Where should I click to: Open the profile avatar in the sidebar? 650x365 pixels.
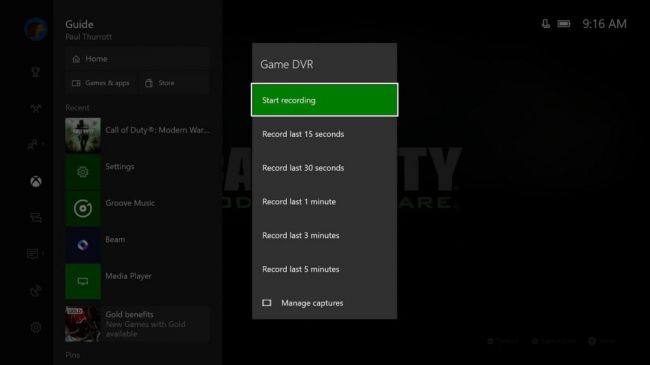pyautogui.click(x=35, y=29)
